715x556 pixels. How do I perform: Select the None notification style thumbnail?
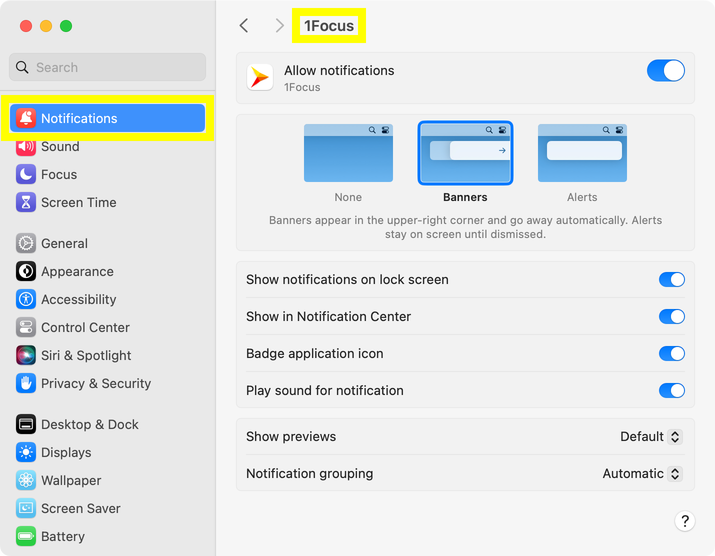click(348, 153)
